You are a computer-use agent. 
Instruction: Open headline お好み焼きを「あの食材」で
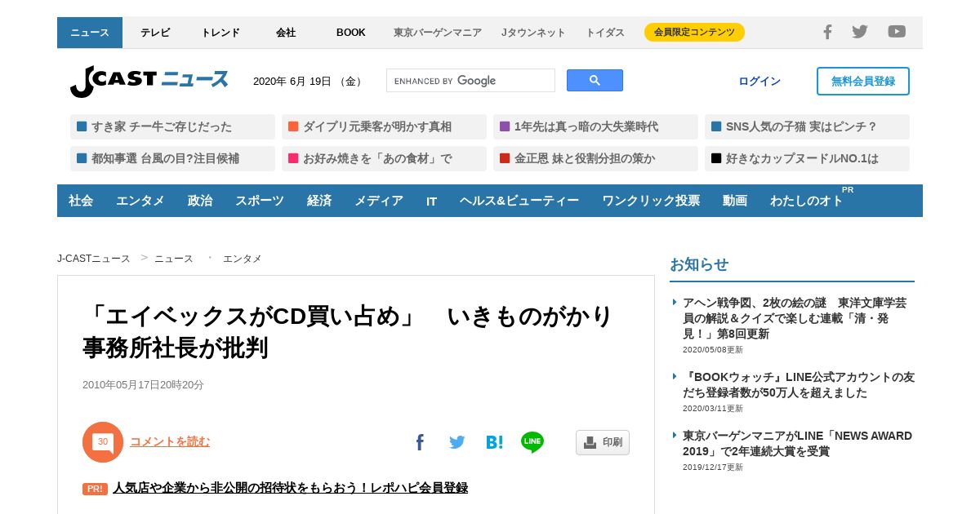tap(384, 158)
